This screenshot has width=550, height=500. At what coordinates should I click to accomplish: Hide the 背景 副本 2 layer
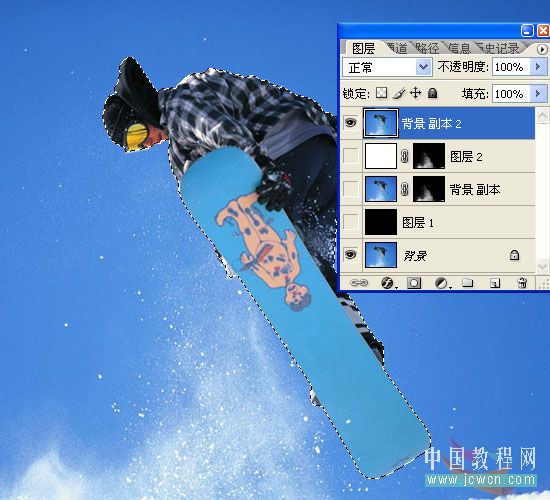point(351,122)
